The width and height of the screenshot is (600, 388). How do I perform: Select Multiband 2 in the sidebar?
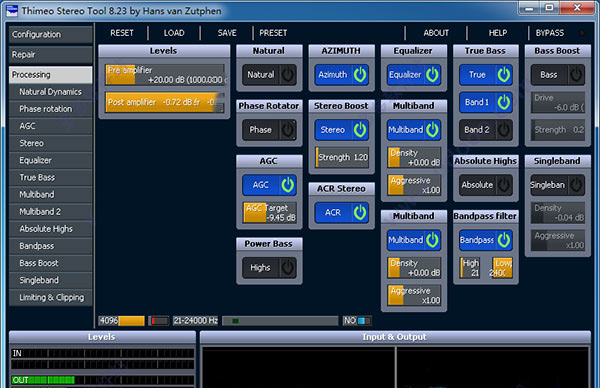coord(50,212)
